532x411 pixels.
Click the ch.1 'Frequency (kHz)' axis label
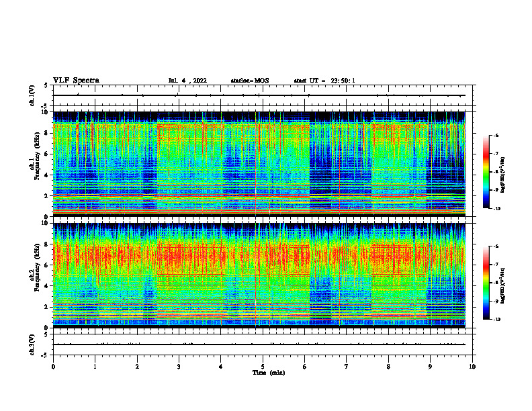[37, 156]
